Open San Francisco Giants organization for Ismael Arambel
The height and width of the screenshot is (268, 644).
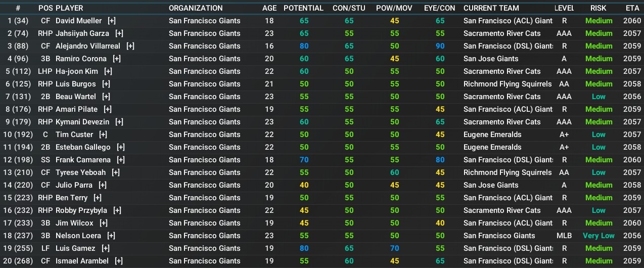205,261
